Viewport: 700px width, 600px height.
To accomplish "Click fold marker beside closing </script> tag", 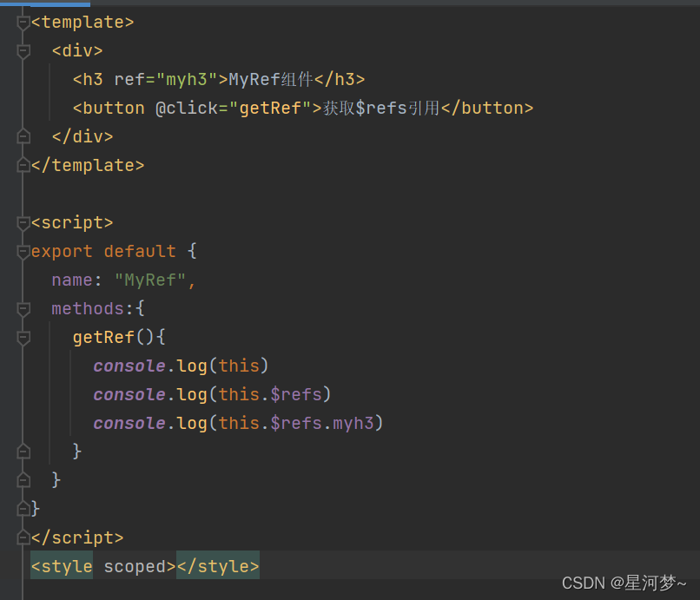I will tap(23, 537).
